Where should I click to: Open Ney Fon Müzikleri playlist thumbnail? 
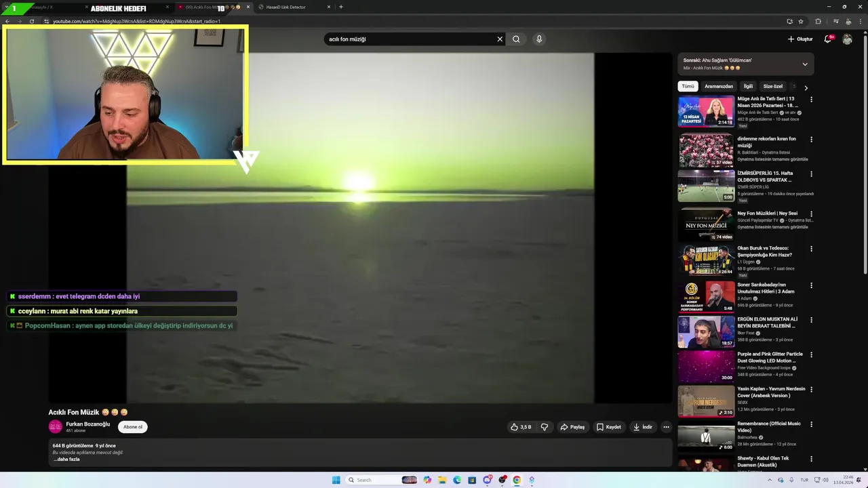pyautogui.click(x=706, y=224)
